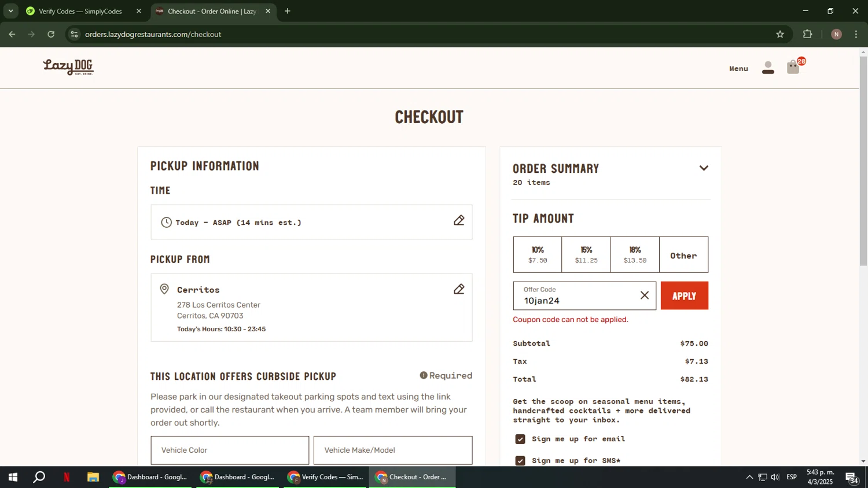The width and height of the screenshot is (868, 488).
Task: Click Coupon code can not be applied message
Action: [571, 320]
